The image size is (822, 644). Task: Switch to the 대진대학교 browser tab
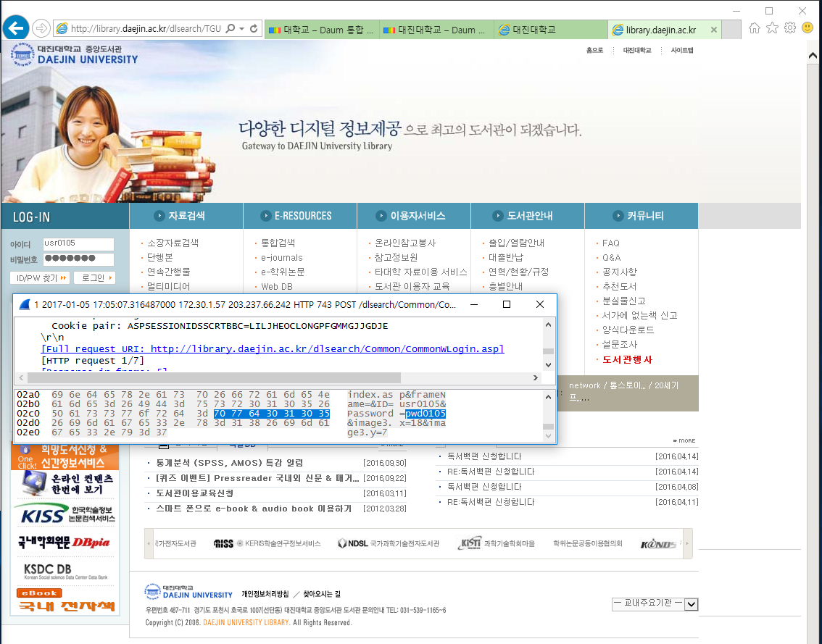pos(550,30)
